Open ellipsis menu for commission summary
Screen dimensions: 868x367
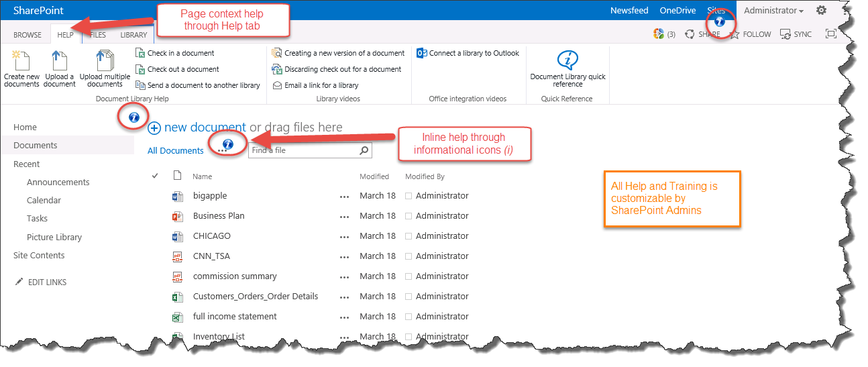345,277
